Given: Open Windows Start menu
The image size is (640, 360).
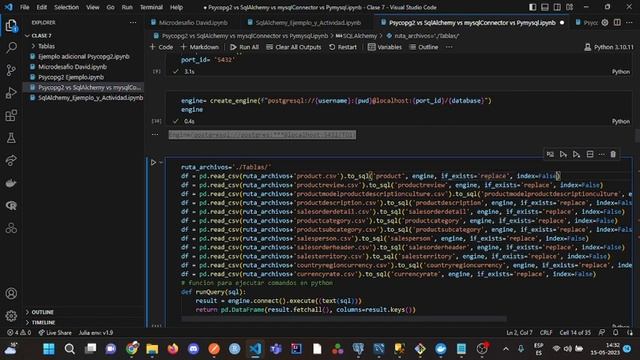Looking at the screenshot, I should 49,349.
